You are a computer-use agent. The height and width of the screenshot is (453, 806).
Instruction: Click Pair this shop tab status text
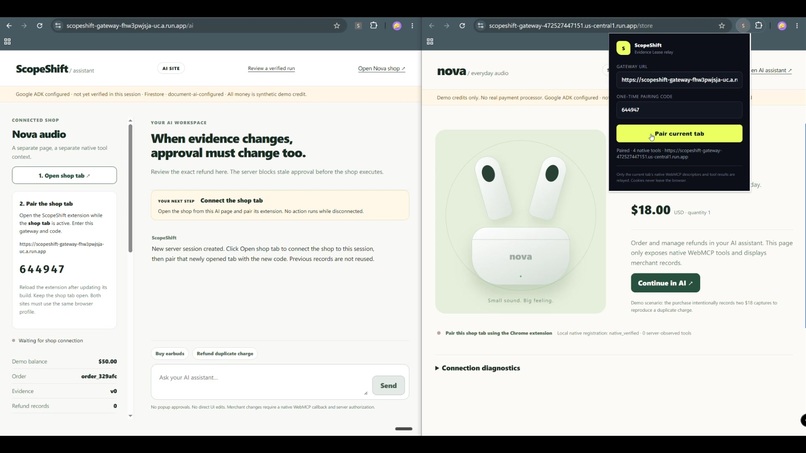[499, 333]
